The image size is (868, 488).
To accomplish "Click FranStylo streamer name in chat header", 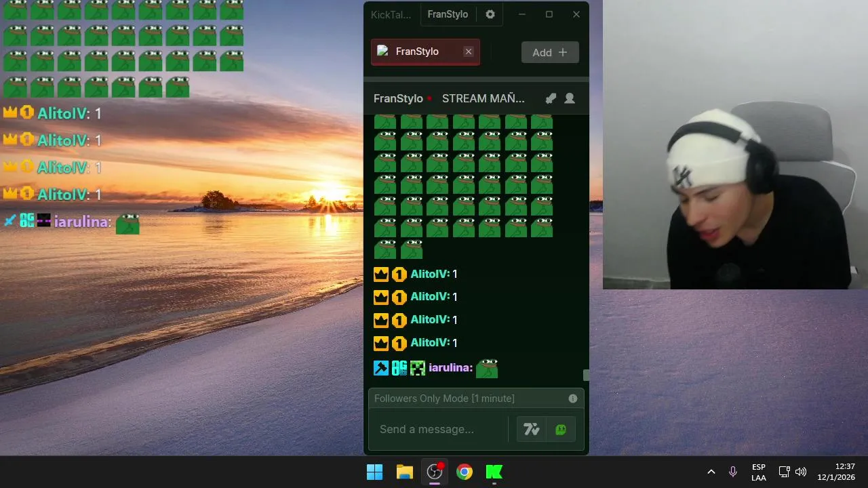I will click(x=398, y=98).
